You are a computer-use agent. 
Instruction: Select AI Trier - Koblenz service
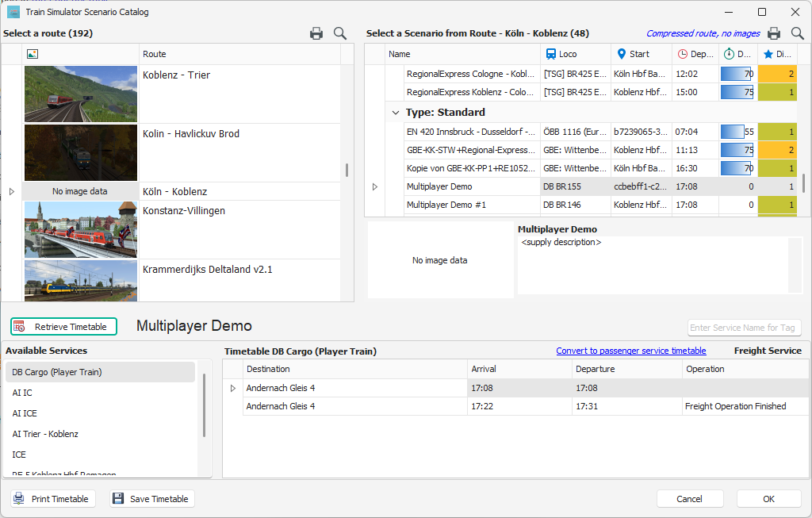click(101, 434)
